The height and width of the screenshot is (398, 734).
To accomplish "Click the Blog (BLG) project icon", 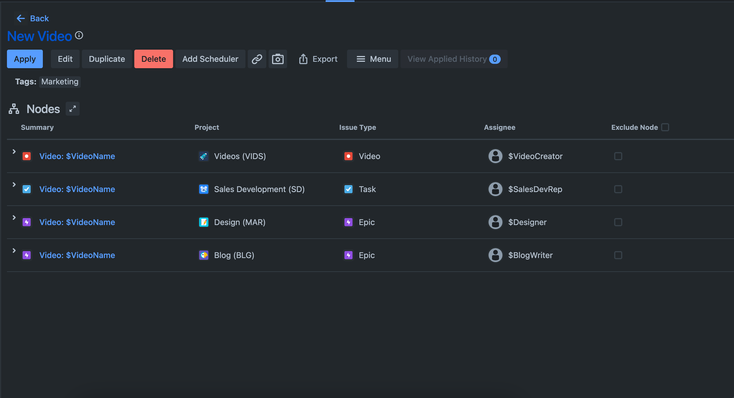I will pyautogui.click(x=203, y=255).
